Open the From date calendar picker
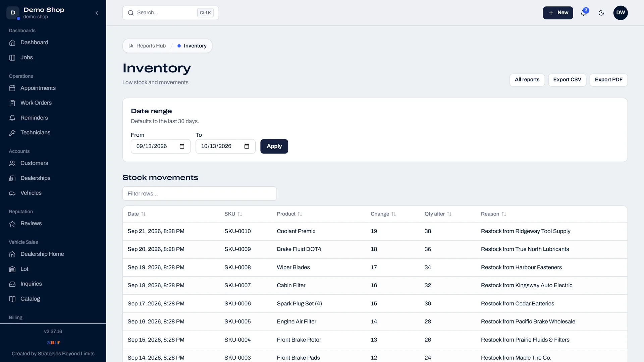This screenshot has height=362, width=644. (x=182, y=146)
